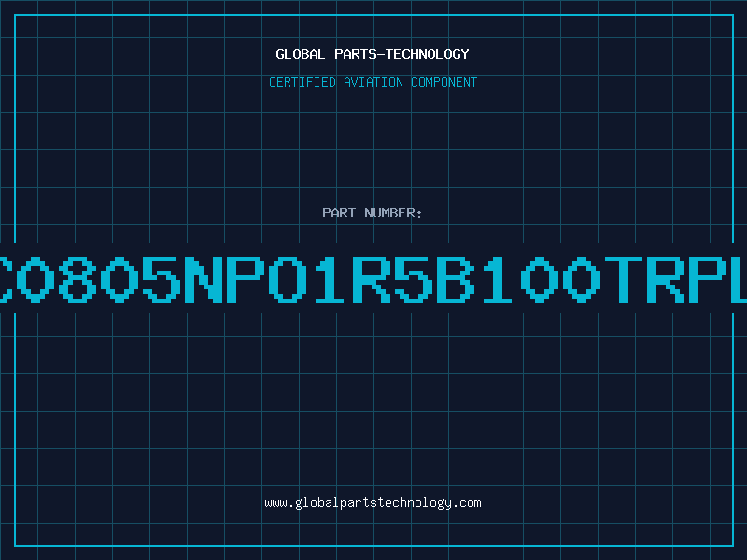Click the large C0805NP01R5B100TRPL part number
The image size is (747, 560).
coord(373,279)
